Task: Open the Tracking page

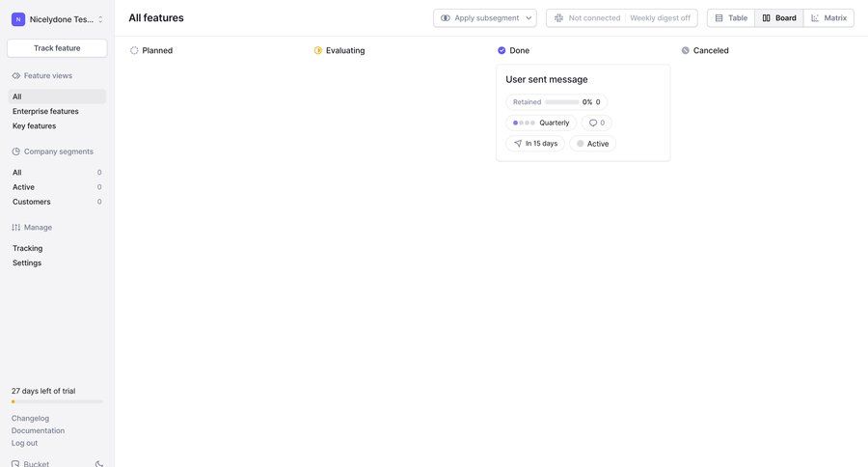Action: click(28, 248)
